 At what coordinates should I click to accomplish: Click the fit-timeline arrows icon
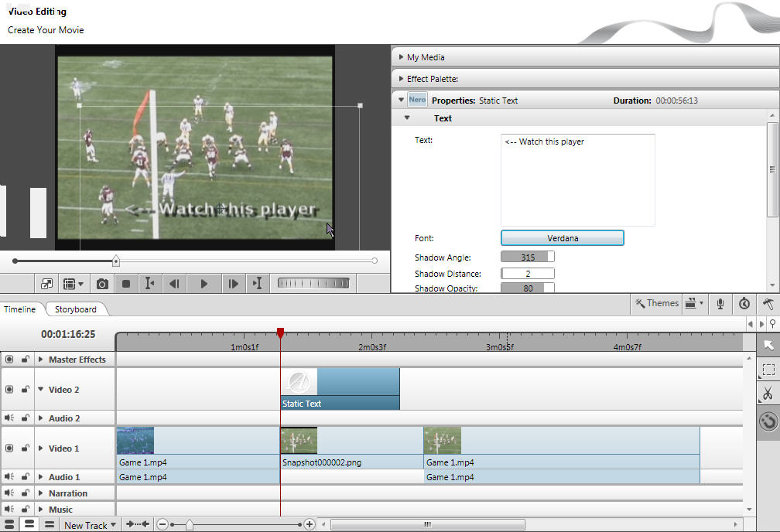(x=138, y=524)
